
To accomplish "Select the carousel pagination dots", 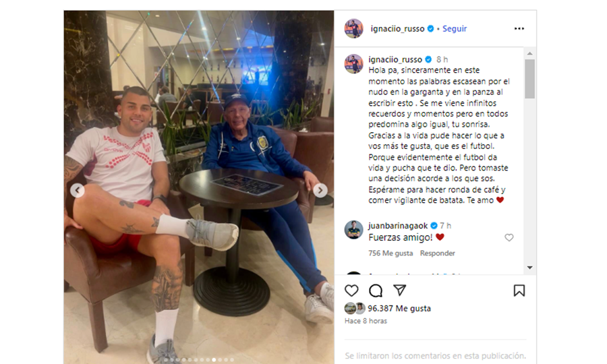I will coord(199,360).
